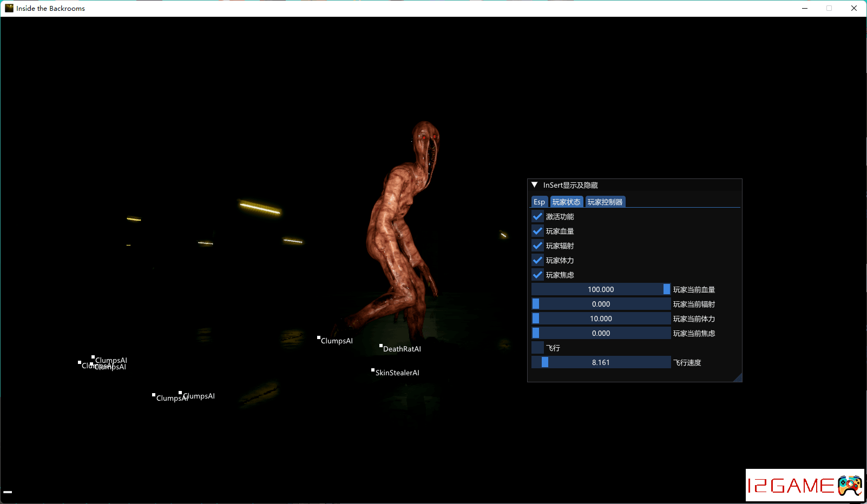Click the panel resize grip corner
The width and height of the screenshot is (867, 504).
pos(738,378)
